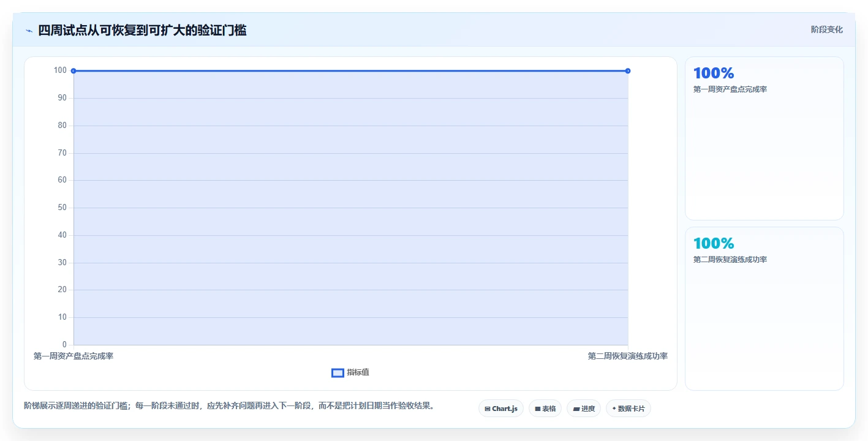Click the y-axis value 100
Image resolution: width=868 pixels, height=441 pixels.
pyautogui.click(x=60, y=70)
